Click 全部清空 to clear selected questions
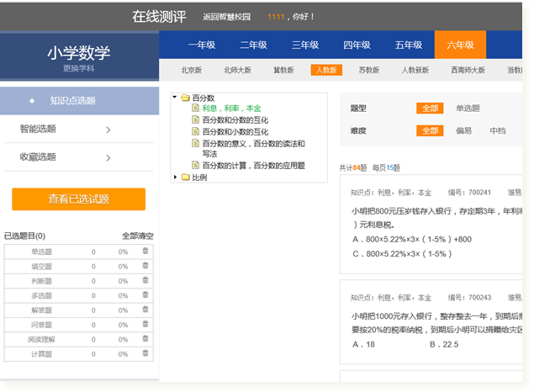Viewport: 534px width, 392px height. coord(138,236)
